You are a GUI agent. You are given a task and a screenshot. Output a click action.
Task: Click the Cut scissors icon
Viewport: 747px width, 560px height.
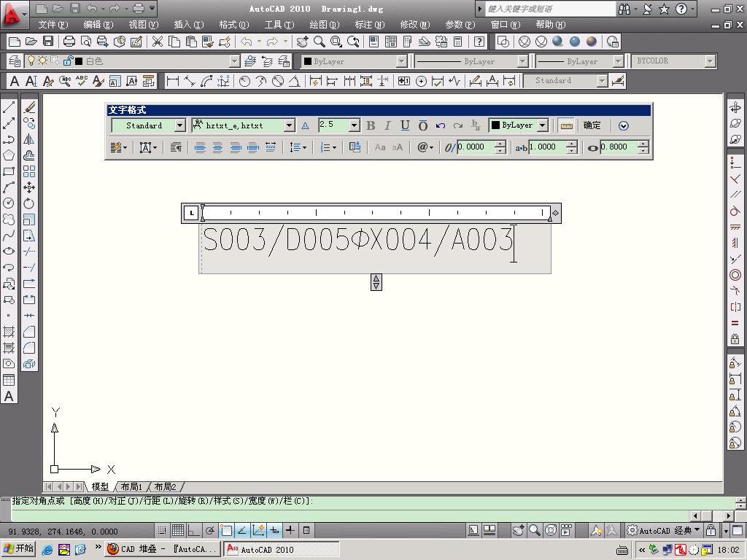[x=158, y=42]
